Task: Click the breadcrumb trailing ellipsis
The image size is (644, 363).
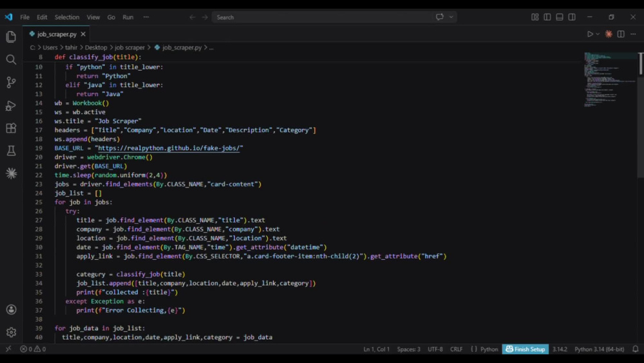Action: pos(211,48)
